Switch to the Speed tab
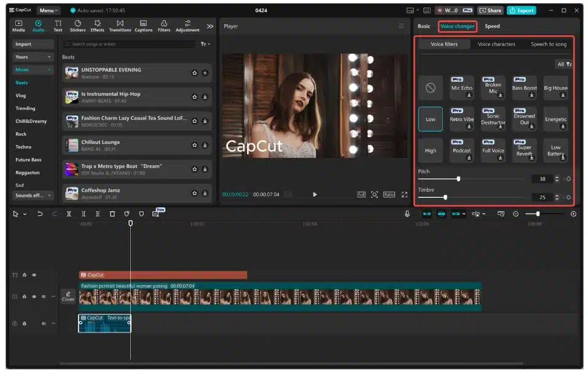The width and height of the screenshot is (588, 370). point(492,26)
